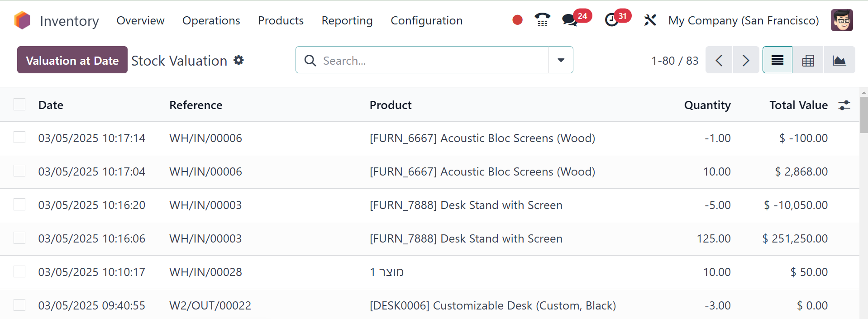
Task: Expand the search filter options dropdown
Action: coord(561,60)
